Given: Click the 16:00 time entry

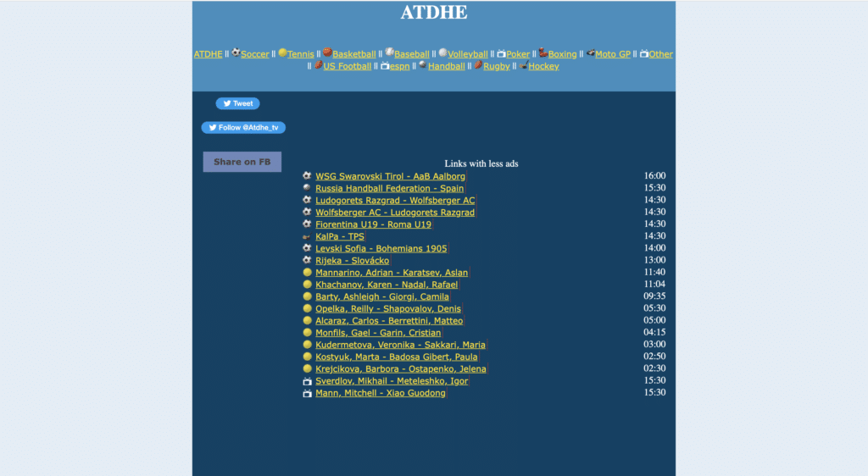Looking at the screenshot, I should click(x=654, y=176).
